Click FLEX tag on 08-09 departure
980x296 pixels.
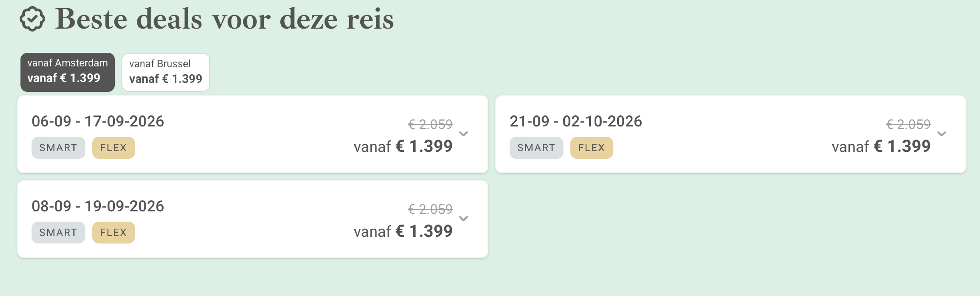[113, 233]
